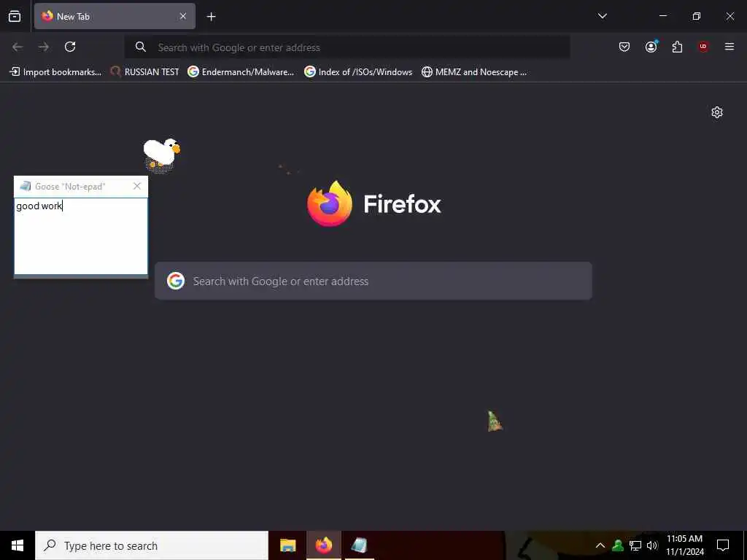Open Firefox View from the tab bar icon
Image resolution: width=747 pixels, height=560 pixels.
pyautogui.click(x=15, y=16)
